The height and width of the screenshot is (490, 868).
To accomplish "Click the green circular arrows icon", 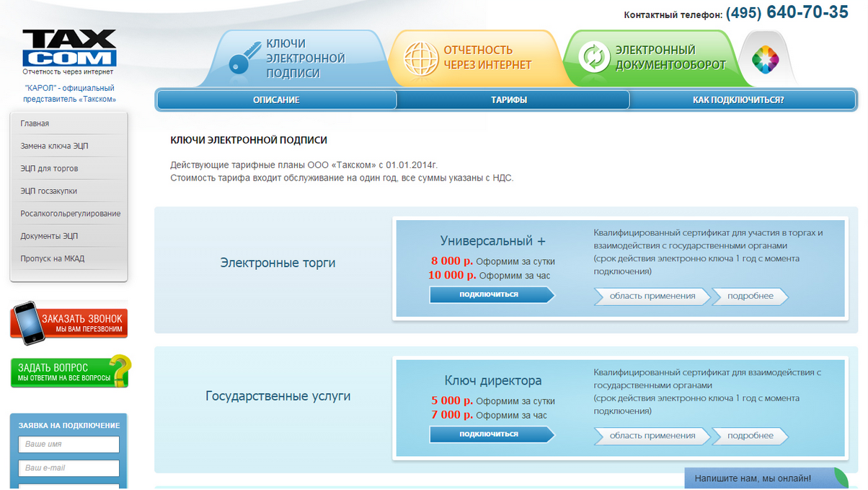I will pyautogui.click(x=594, y=58).
